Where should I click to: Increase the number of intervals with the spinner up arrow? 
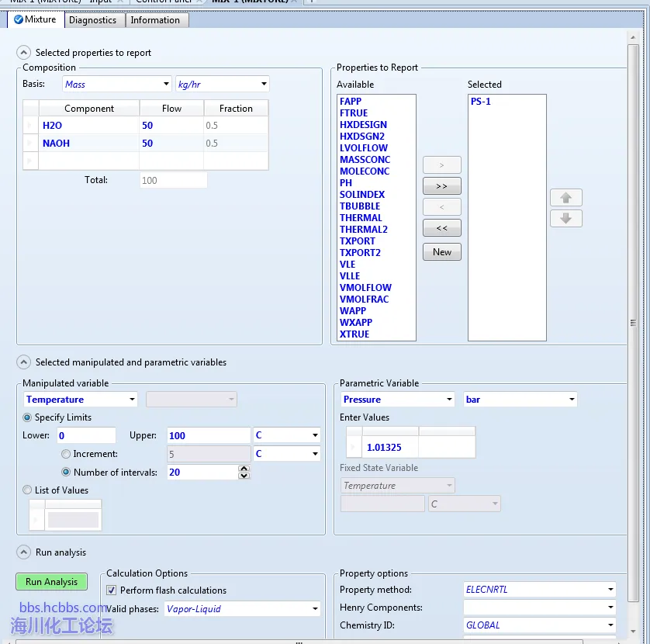point(244,468)
